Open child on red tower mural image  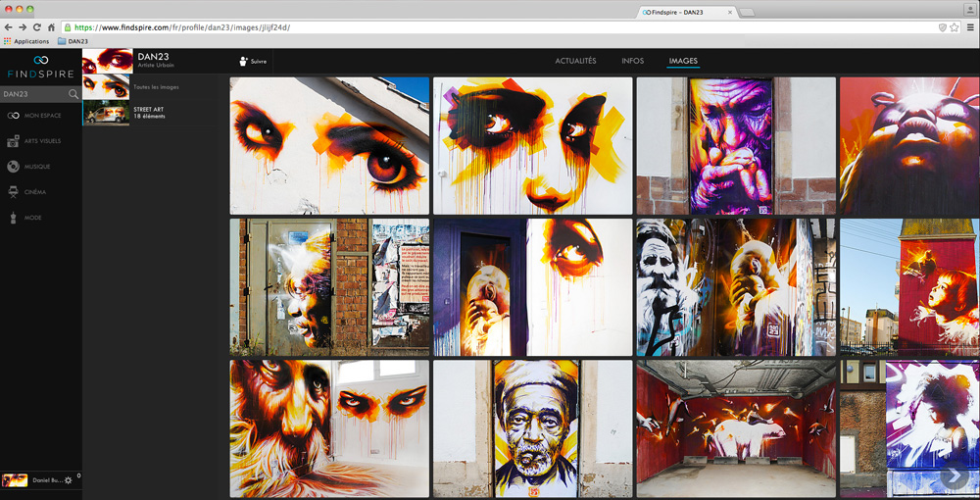click(x=909, y=287)
